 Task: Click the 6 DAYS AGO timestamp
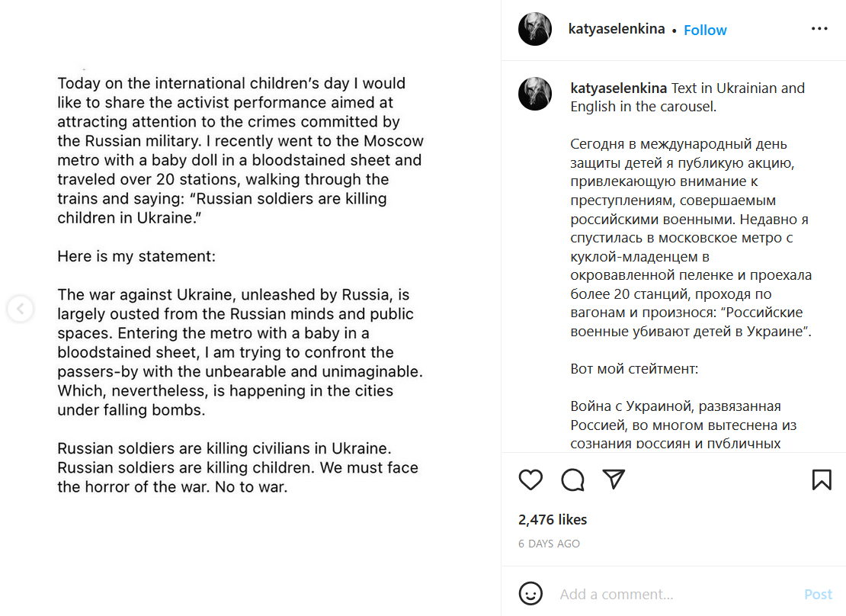tap(549, 544)
